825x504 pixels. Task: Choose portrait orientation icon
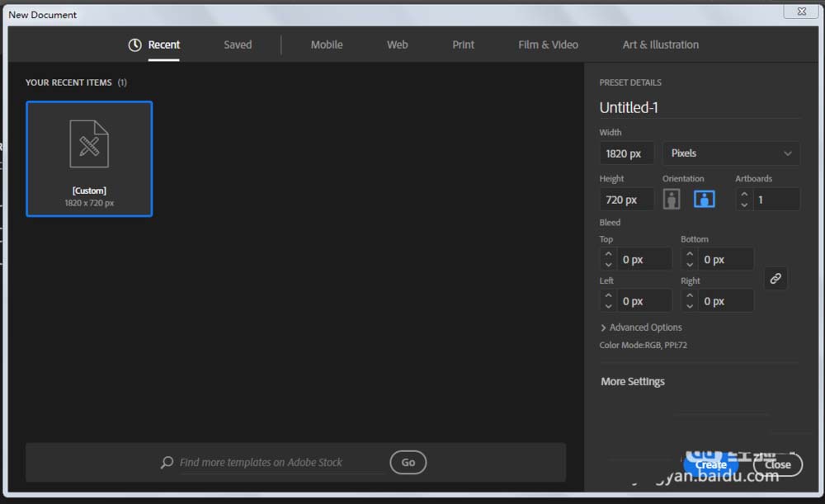point(672,200)
